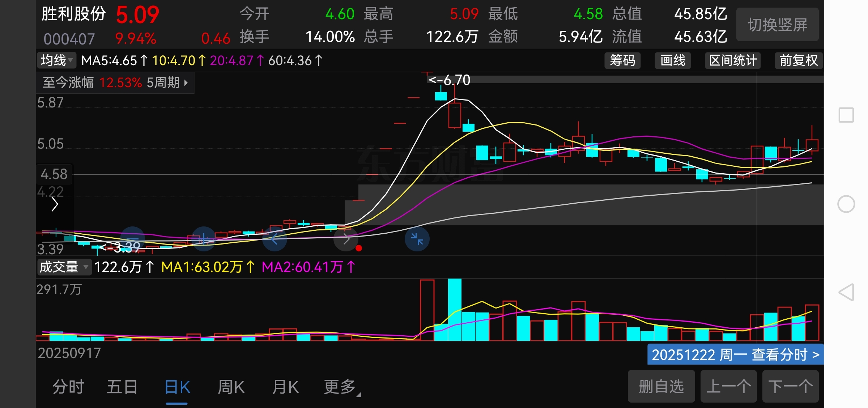Shift K-line chart right with arrow button

point(346,239)
